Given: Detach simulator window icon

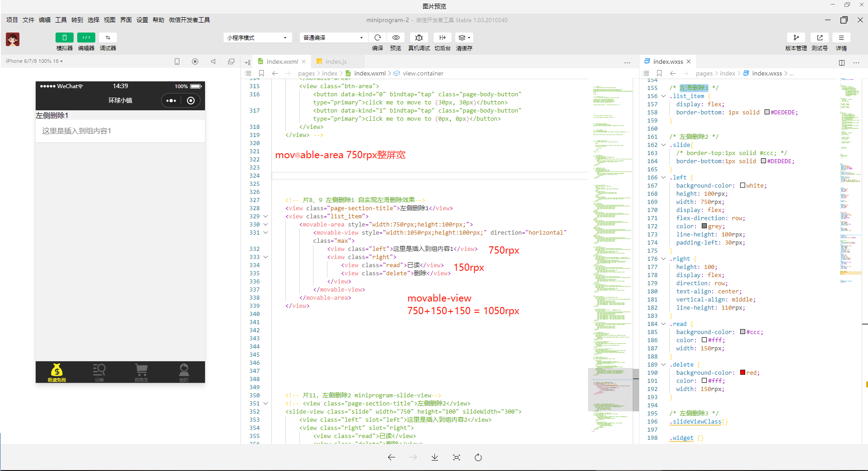Looking at the screenshot, I should (231, 61).
